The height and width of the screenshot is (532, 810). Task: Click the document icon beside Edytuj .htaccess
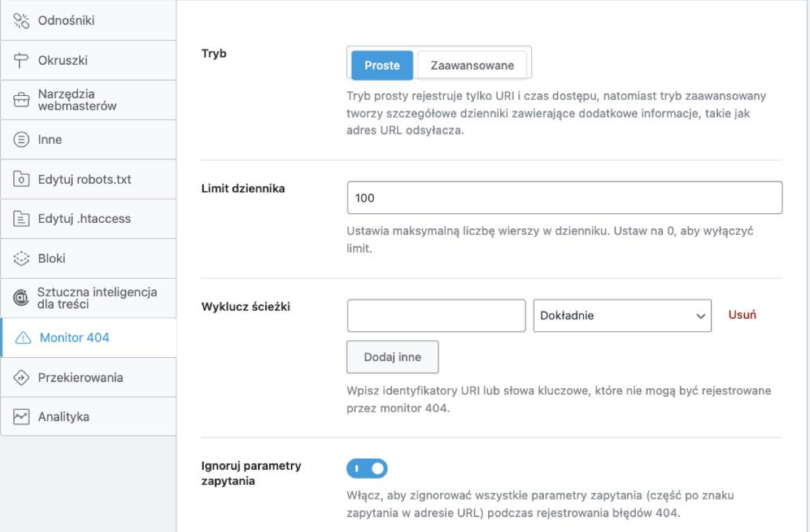[22, 219]
